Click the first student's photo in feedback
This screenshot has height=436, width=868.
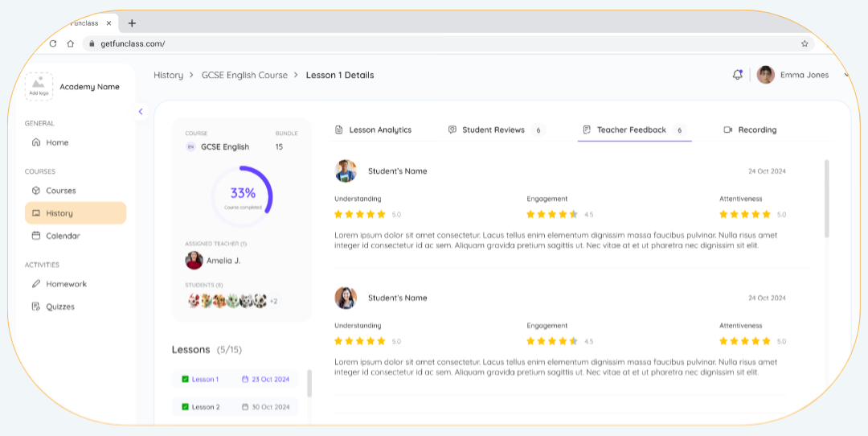coord(346,171)
